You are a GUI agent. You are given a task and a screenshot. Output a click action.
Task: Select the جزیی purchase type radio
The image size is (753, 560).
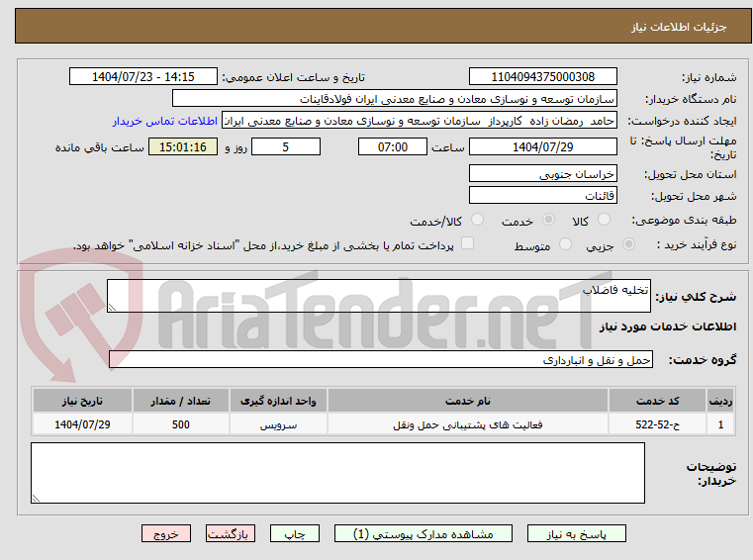pos(628,244)
